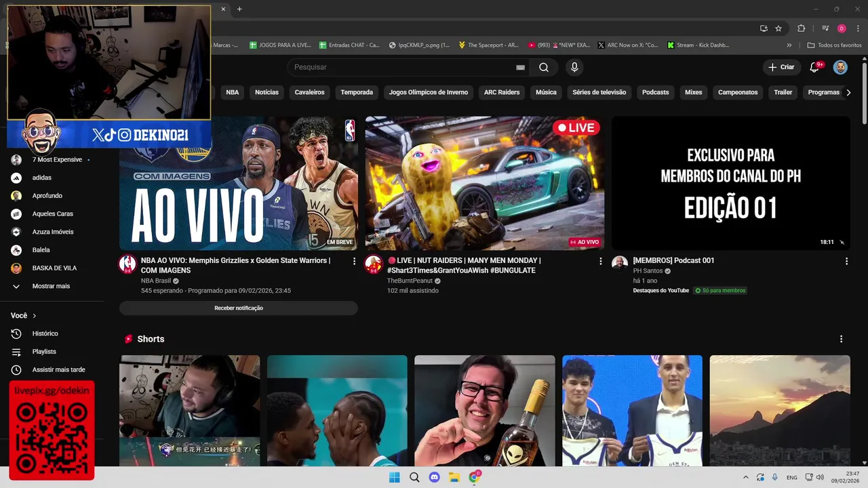The width and height of the screenshot is (868, 488).
Task: Open the on-screen keyboard icon in search box
Action: coord(520,67)
